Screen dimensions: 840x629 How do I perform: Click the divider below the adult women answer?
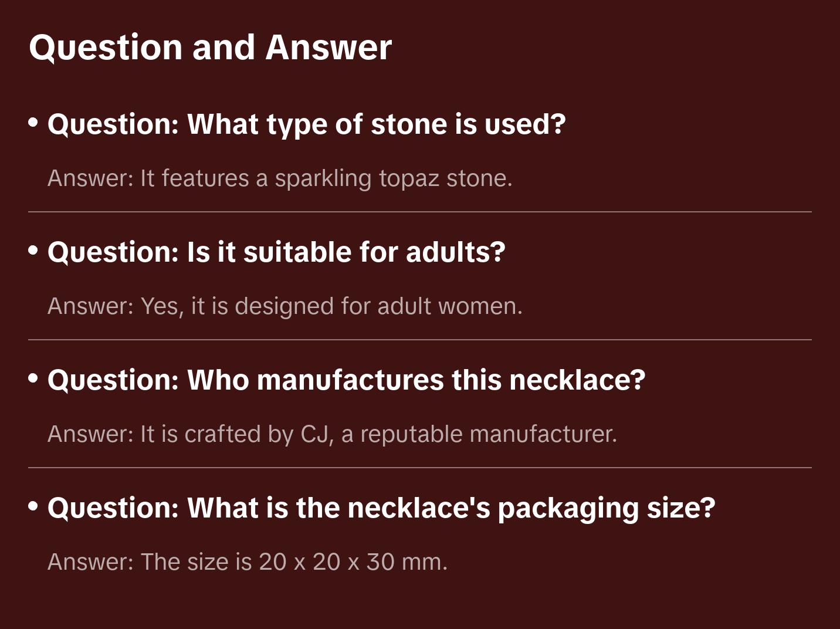coord(420,340)
